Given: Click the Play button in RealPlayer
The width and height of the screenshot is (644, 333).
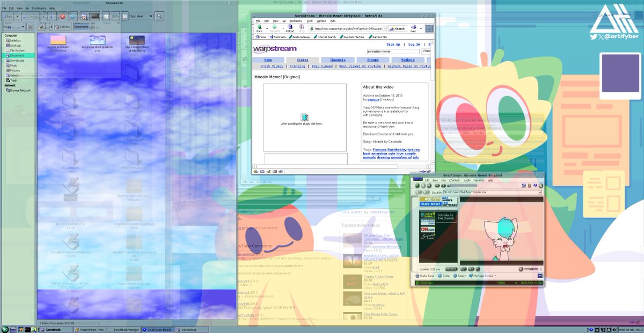Looking at the screenshot, I should pos(417,186).
